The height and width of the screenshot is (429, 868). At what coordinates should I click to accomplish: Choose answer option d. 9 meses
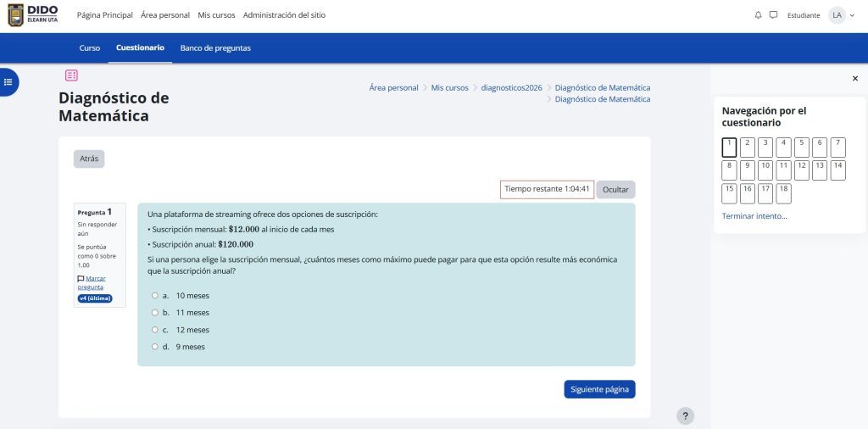[154, 347]
